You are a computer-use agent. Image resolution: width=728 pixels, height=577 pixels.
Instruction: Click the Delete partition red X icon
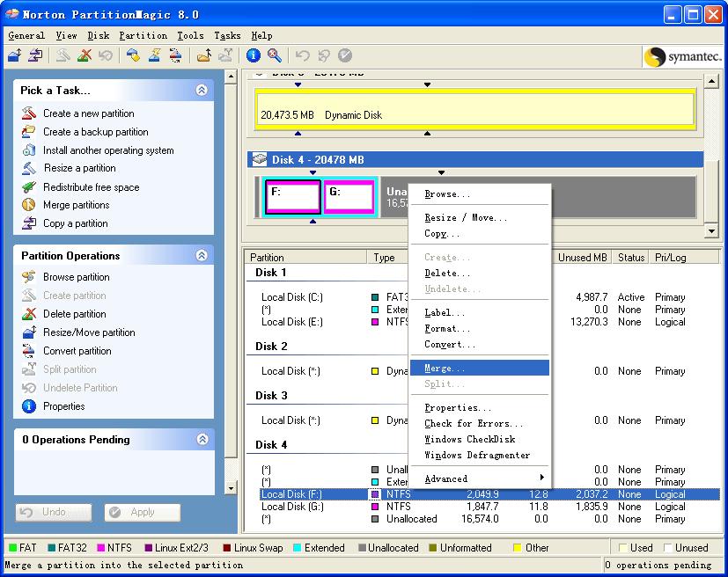pos(29,314)
